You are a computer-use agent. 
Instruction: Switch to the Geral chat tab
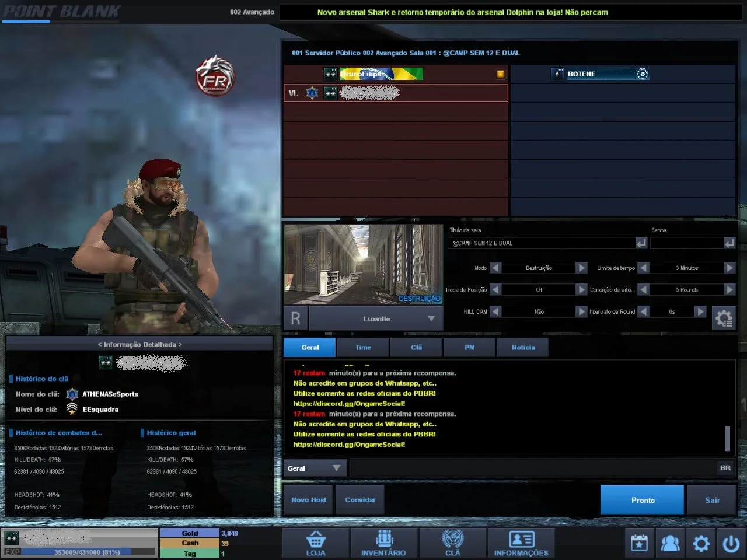pos(310,347)
